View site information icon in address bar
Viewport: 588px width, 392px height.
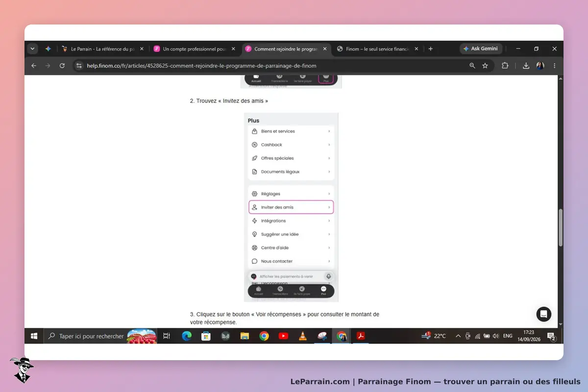pos(79,66)
